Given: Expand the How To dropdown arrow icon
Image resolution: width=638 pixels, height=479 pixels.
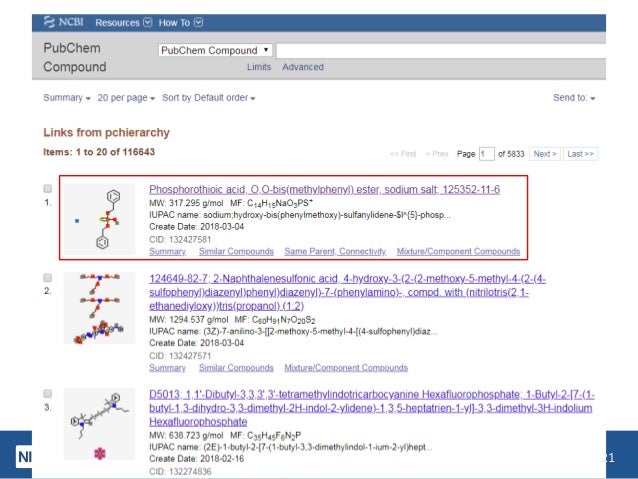Looking at the screenshot, I should coord(198,22).
